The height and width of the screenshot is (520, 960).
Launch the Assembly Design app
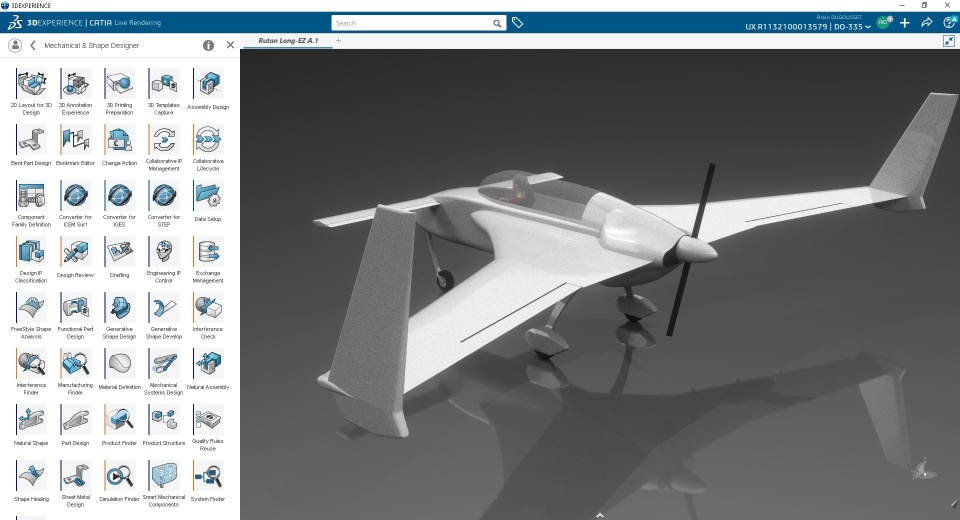[x=208, y=84]
